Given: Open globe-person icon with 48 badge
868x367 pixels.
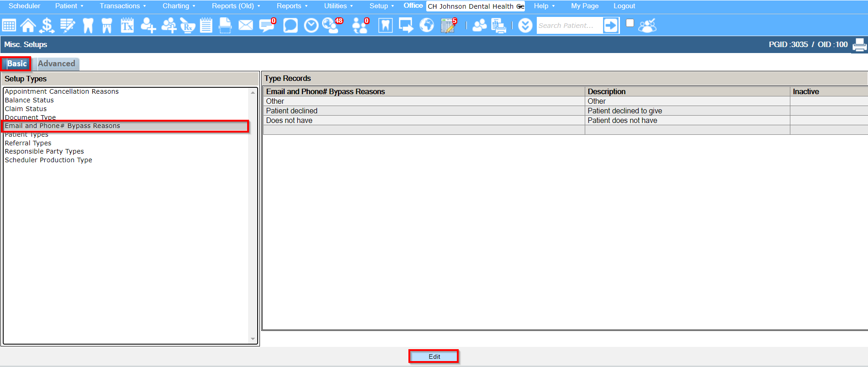Looking at the screenshot, I should [332, 25].
